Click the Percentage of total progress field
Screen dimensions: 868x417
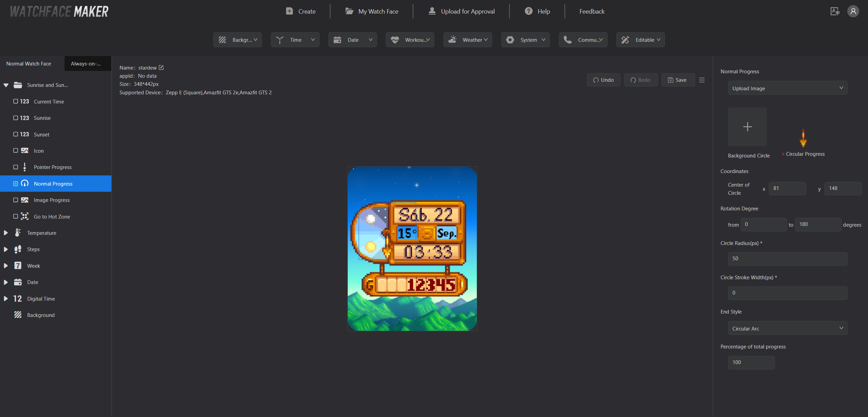[x=751, y=362]
